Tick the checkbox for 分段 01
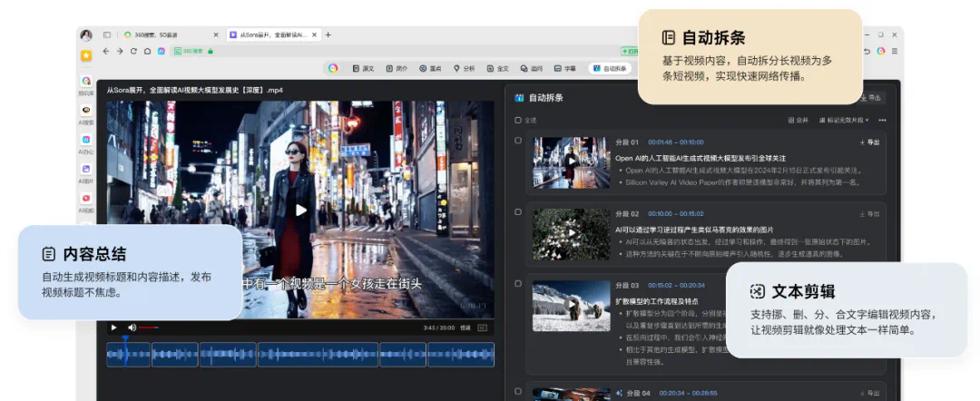Viewport: 980px width, 401px height. coord(518,141)
